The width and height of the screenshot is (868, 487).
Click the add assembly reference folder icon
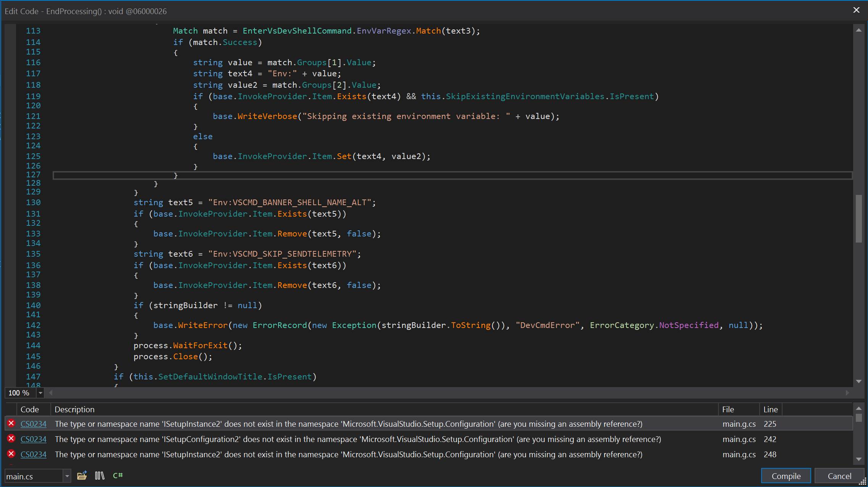point(82,476)
